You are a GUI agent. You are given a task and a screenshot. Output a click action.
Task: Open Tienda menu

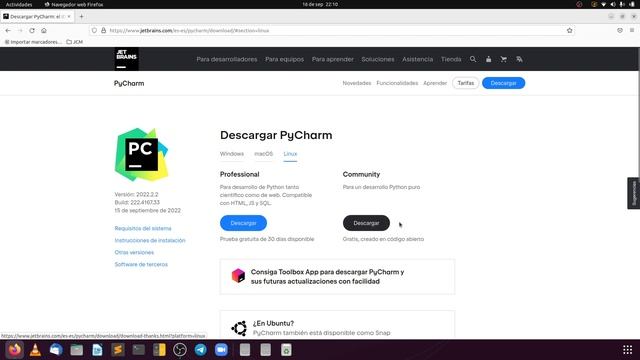(x=451, y=59)
